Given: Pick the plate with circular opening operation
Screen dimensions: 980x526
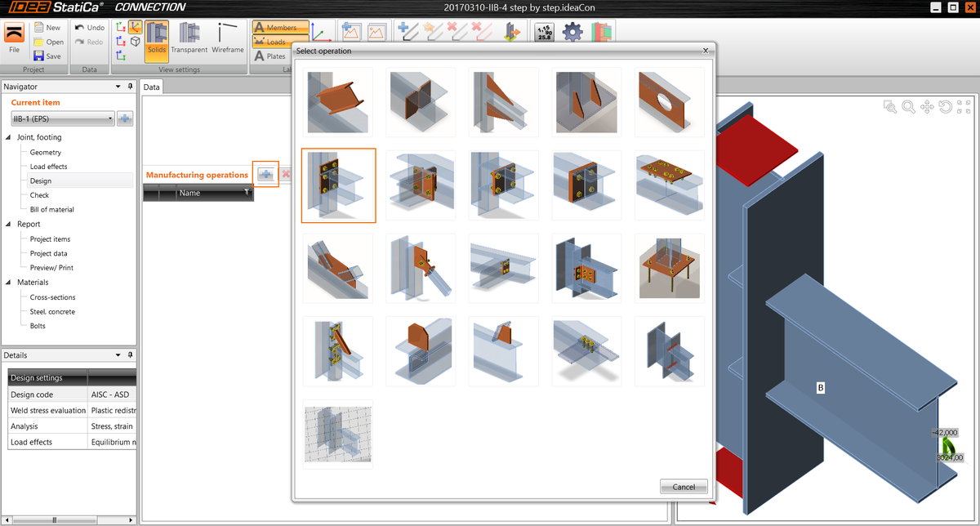Looking at the screenshot, I should tap(670, 101).
